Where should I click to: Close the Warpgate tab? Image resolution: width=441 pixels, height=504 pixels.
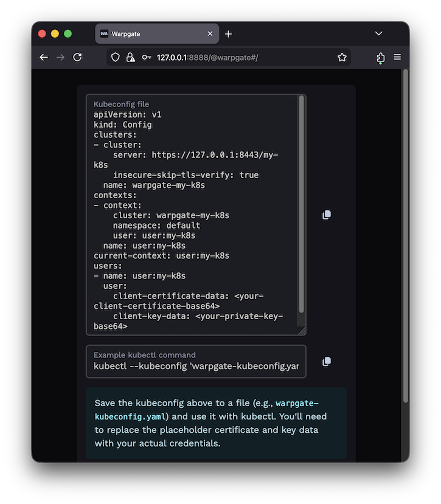[x=210, y=34]
